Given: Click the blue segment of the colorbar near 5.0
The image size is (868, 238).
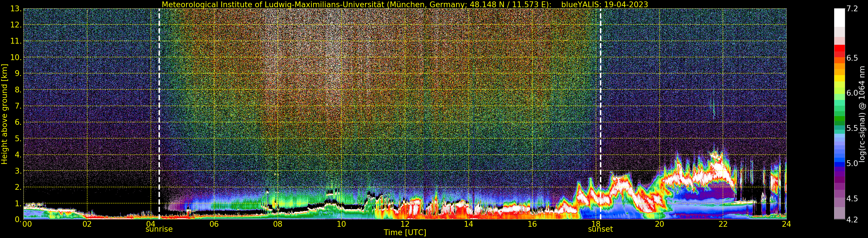Looking at the screenshot, I should [839, 164].
